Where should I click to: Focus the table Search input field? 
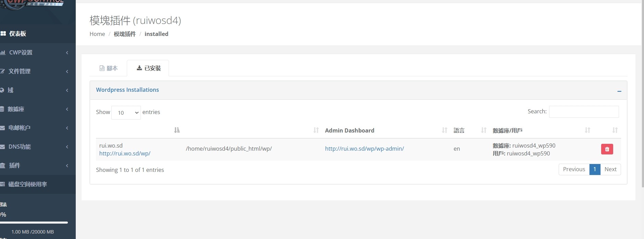584,112
